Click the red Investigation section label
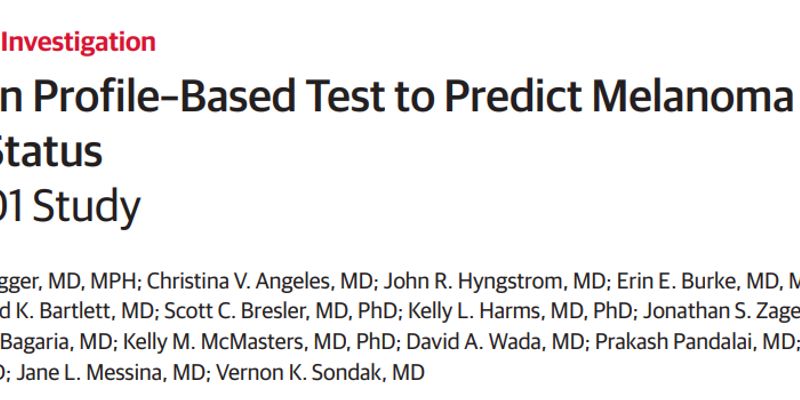This screenshot has height=400, width=800. point(78,42)
